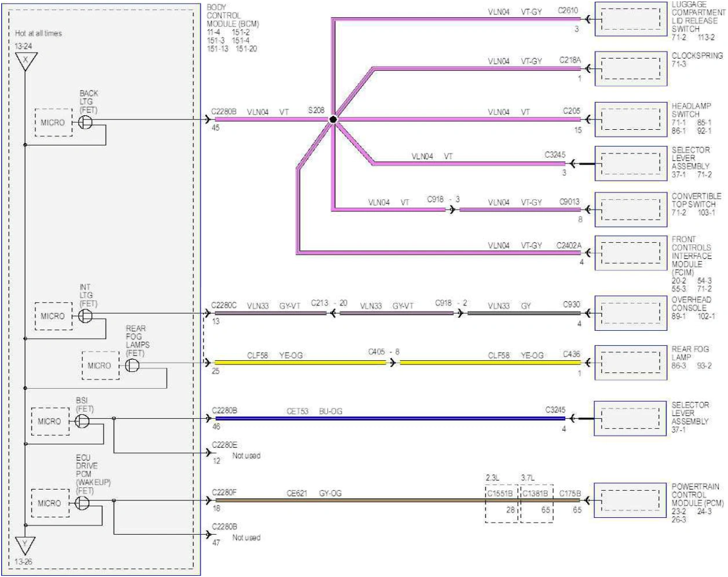Click the MICRO box beside REAR FOG LAMPS
This screenshot has width=728, height=577.
click(x=100, y=366)
